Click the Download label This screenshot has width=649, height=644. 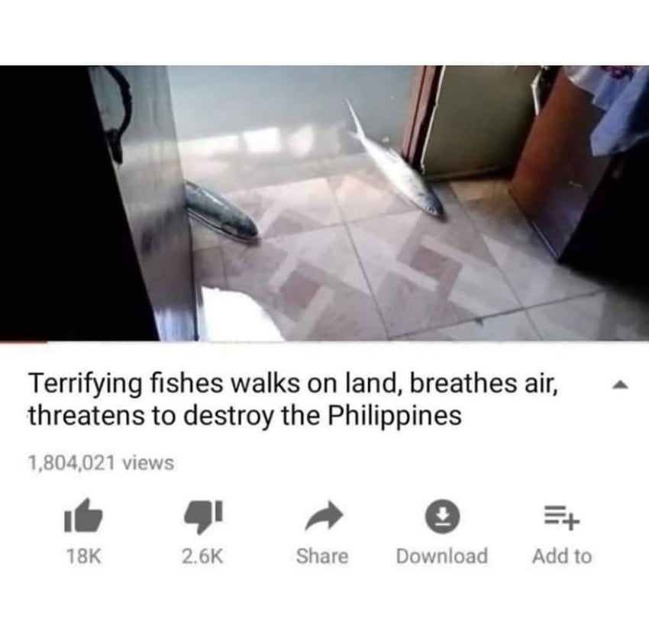[x=441, y=556]
